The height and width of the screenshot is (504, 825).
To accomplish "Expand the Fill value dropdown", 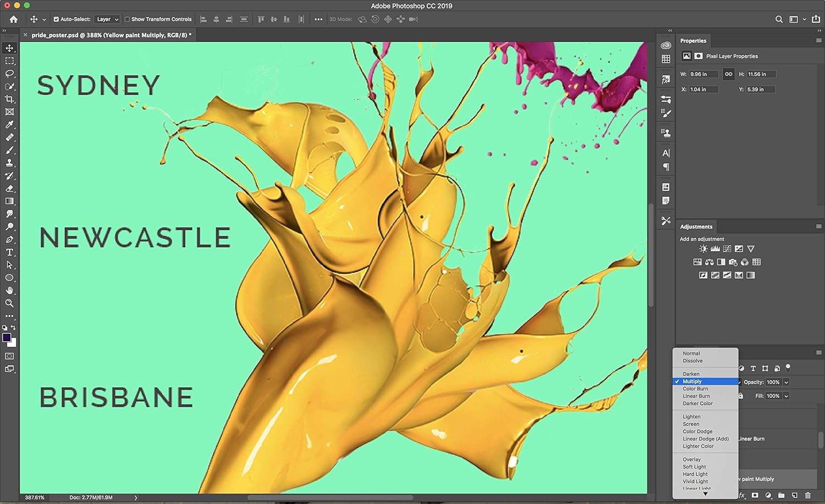I will (x=787, y=396).
